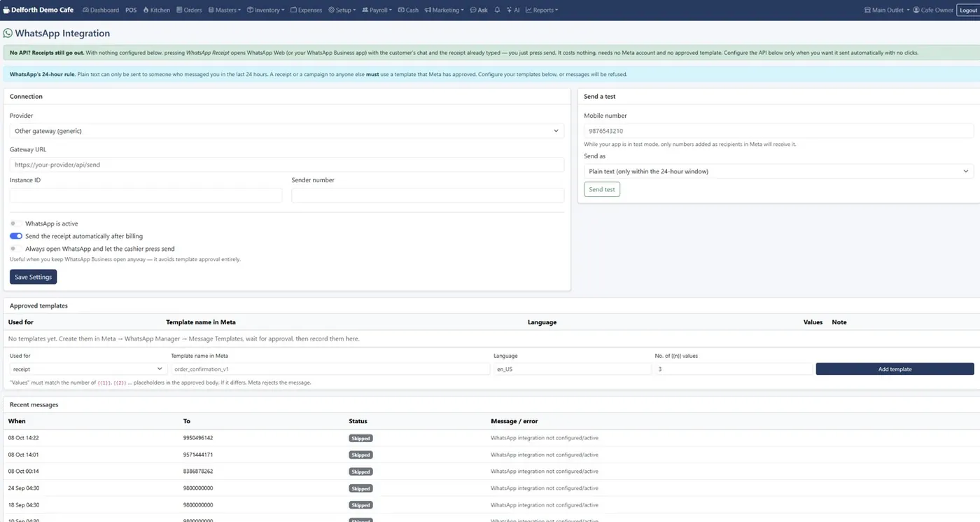980x522 pixels.
Task: Open the template Used for dropdown
Action: [87, 369]
